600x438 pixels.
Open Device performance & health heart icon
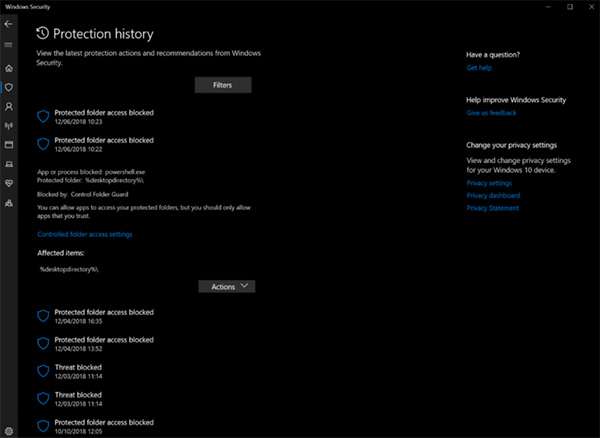click(9, 183)
